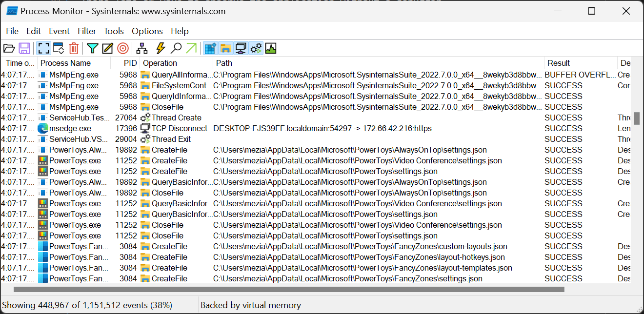Image resolution: width=644 pixels, height=314 pixels.
Task: Toggle Show Network Activity icon
Action: point(241,48)
